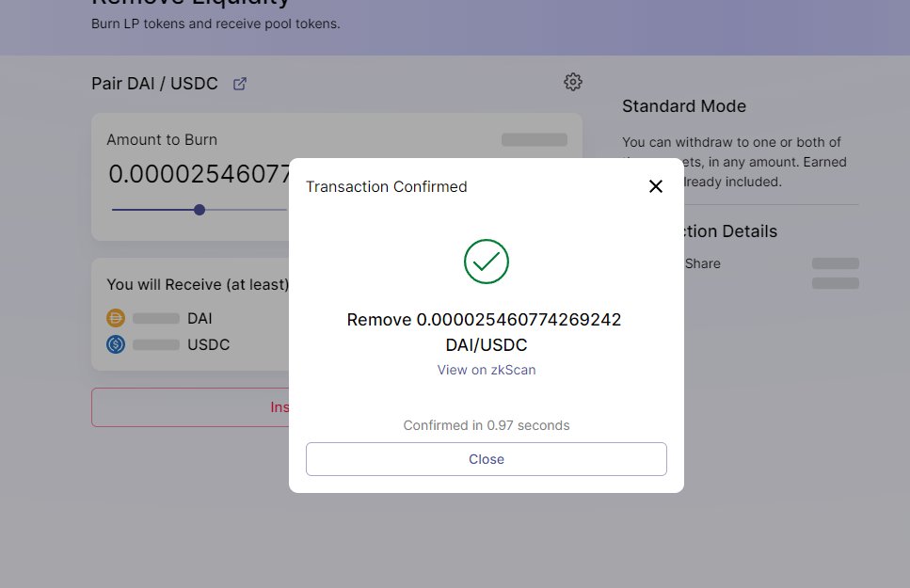The height and width of the screenshot is (588, 910).
Task: Select the 'Transaction Confirmed' dialog title
Action: point(387,186)
